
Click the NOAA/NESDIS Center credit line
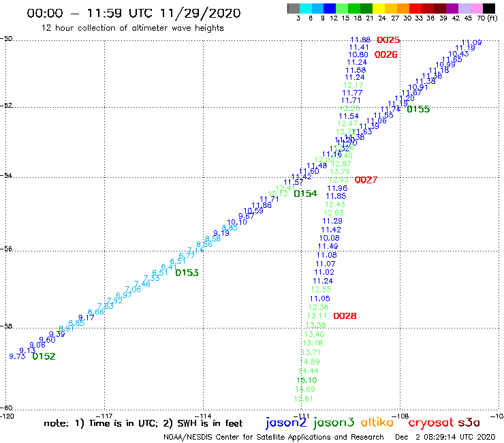274,438
